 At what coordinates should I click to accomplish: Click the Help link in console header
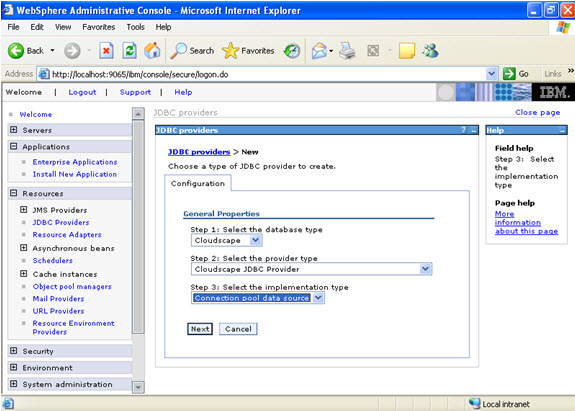(183, 92)
